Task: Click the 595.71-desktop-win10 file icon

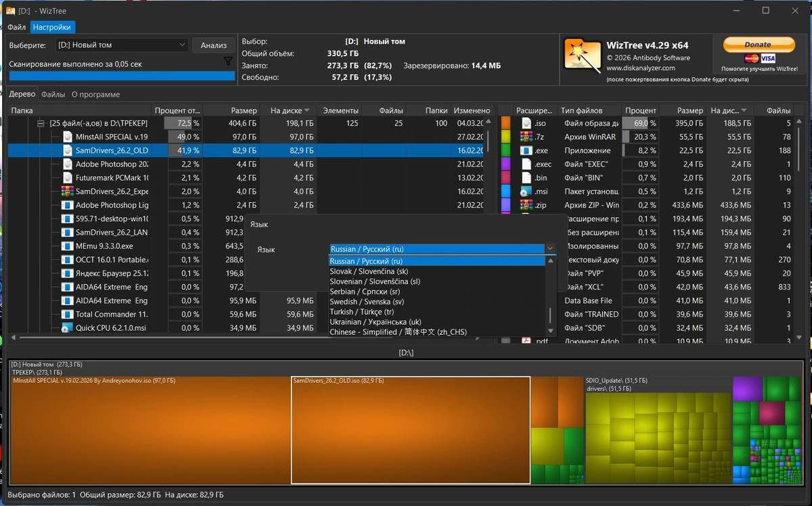Action: click(67, 218)
